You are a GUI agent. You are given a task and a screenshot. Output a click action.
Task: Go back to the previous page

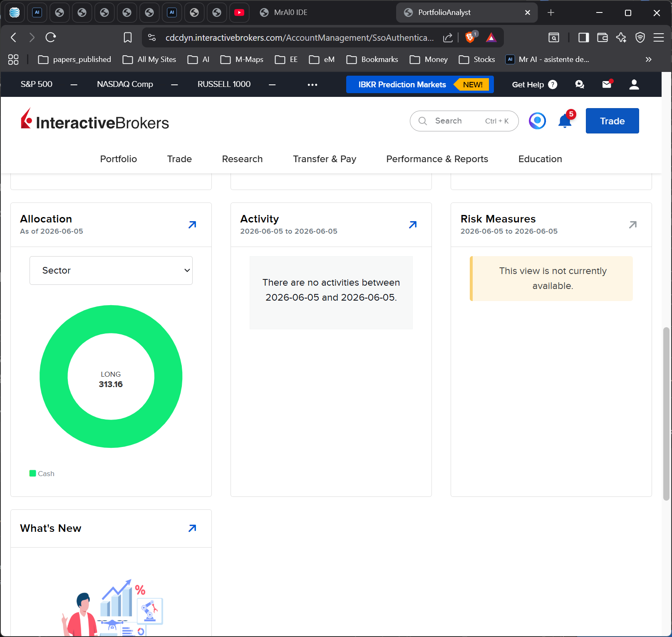pos(14,37)
